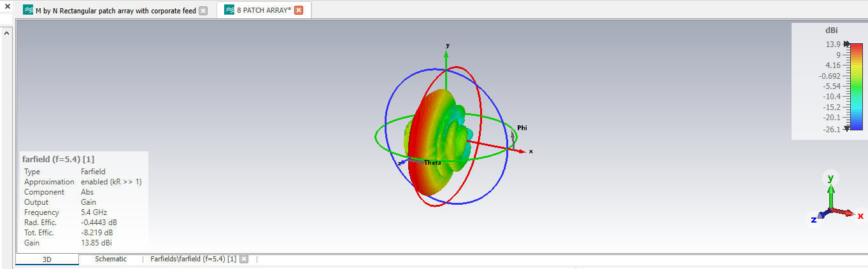
Task: Click the scroll-up arrow in the left panel
Action: (x=7, y=32)
